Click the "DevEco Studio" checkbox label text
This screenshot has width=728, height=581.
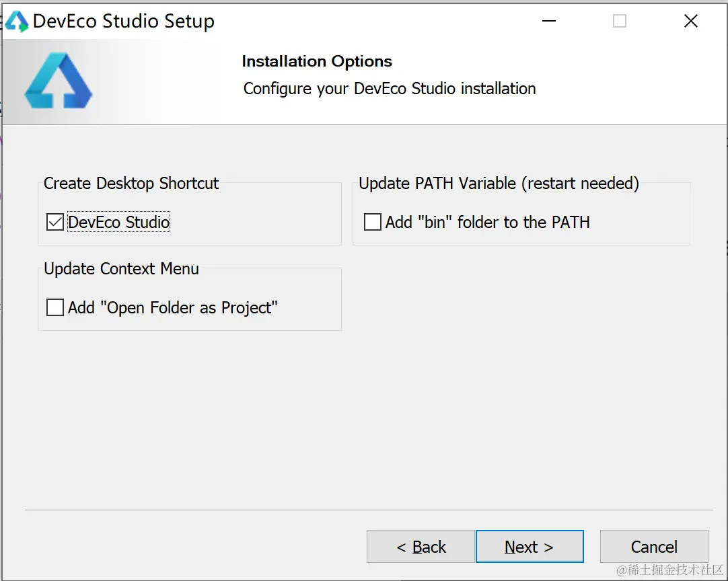click(x=119, y=223)
